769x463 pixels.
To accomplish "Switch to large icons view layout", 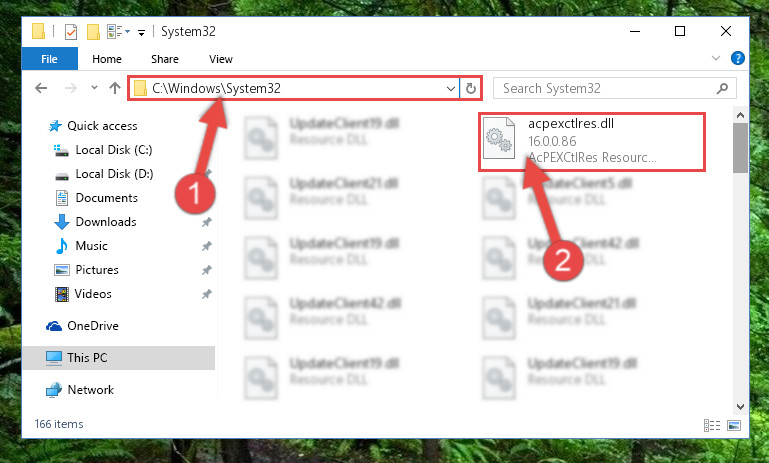I will pyautogui.click(x=734, y=425).
